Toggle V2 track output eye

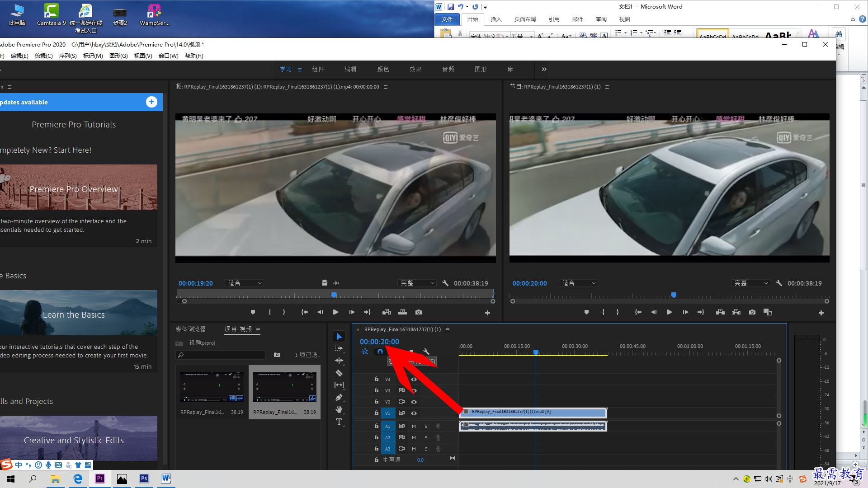[414, 402]
